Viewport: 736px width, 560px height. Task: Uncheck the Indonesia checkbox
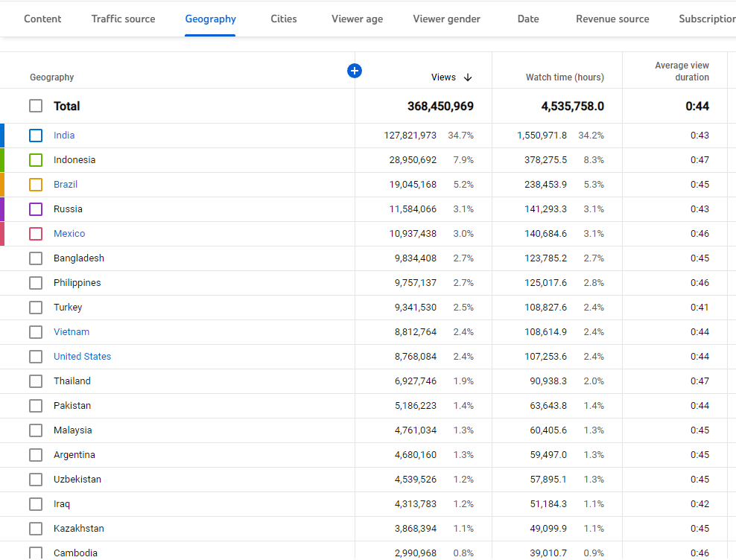coord(36,160)
